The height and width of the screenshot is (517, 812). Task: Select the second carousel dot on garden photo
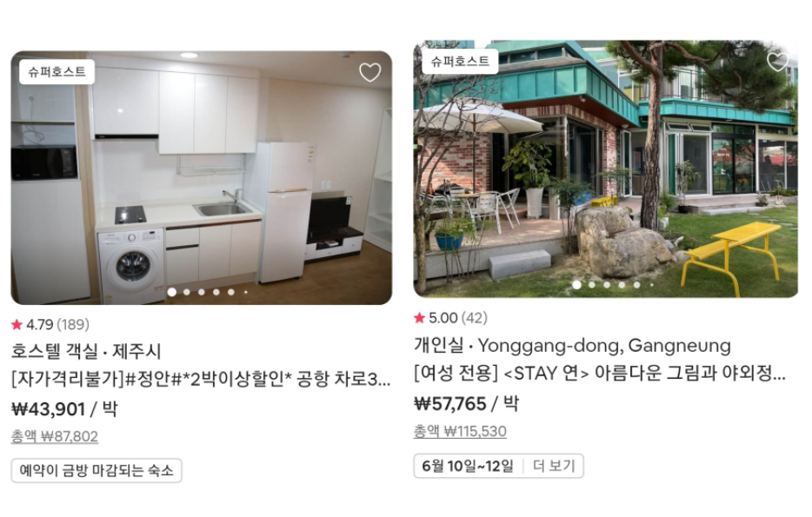pyautogui.click(x=591, y=285)
